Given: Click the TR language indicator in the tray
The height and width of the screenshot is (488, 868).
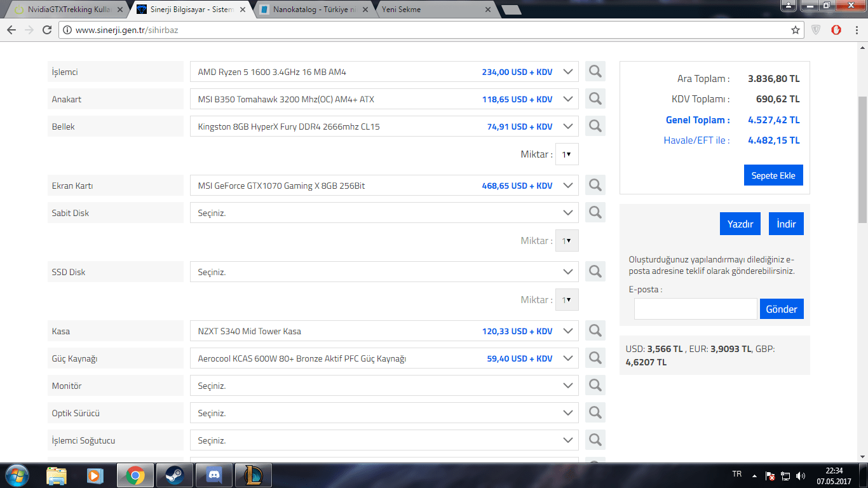Looking at the screenshot, I should 737,474.
